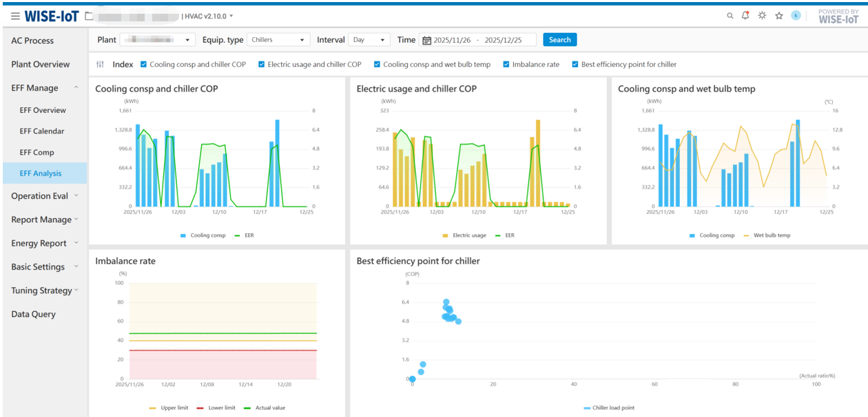The width and height of the screenshot is (868, 417).
Task: Click the brightness theme icon
Action: [762, 16]
